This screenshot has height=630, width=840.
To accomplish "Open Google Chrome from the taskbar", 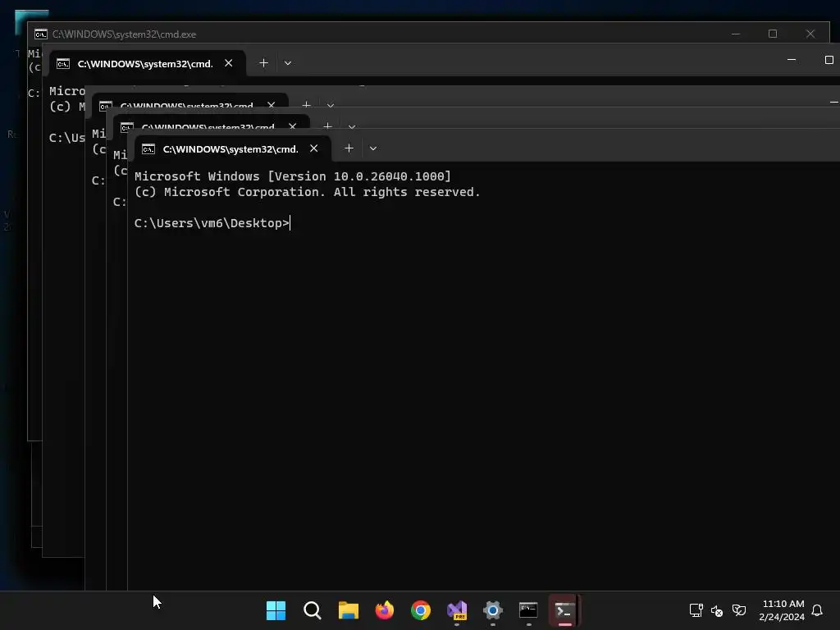I will (x=421, y=610).
